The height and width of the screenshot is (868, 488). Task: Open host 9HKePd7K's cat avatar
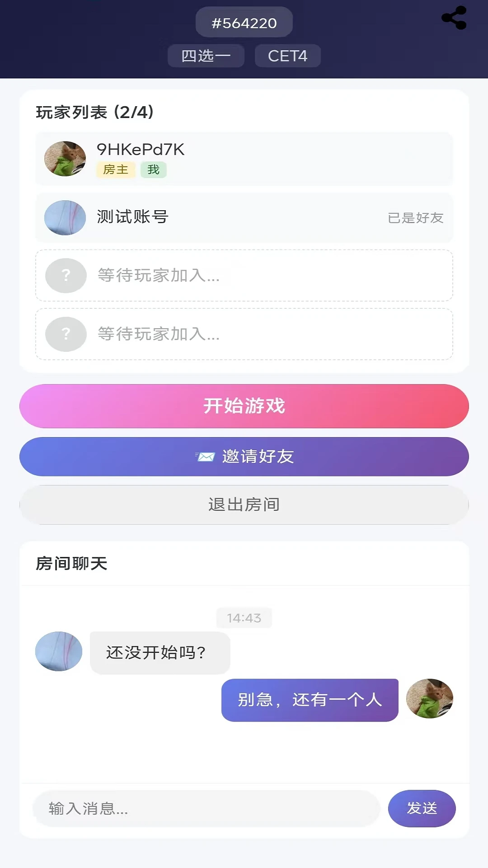[65, 159]
